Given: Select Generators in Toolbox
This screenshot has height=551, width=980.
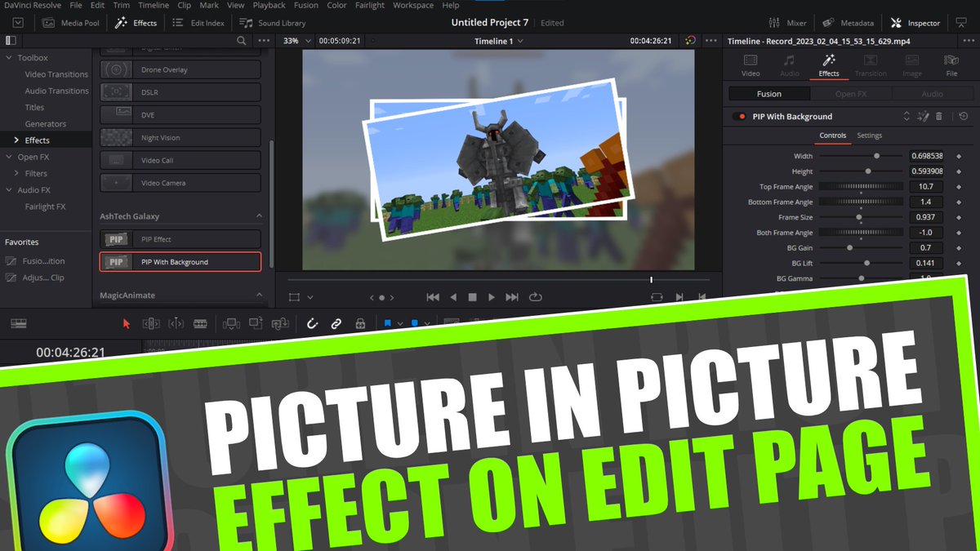Looking at the screenshot, I should pyautogui.click(x=46, y=124).
